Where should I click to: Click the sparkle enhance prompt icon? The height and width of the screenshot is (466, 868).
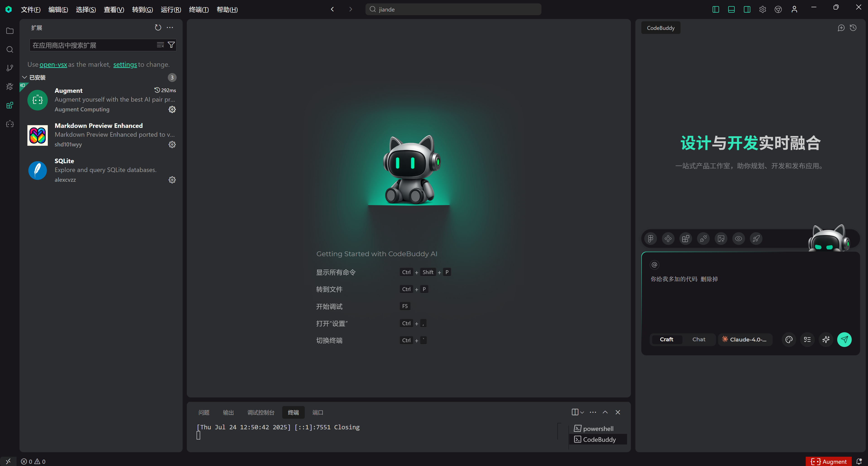(x=826, y=339)
